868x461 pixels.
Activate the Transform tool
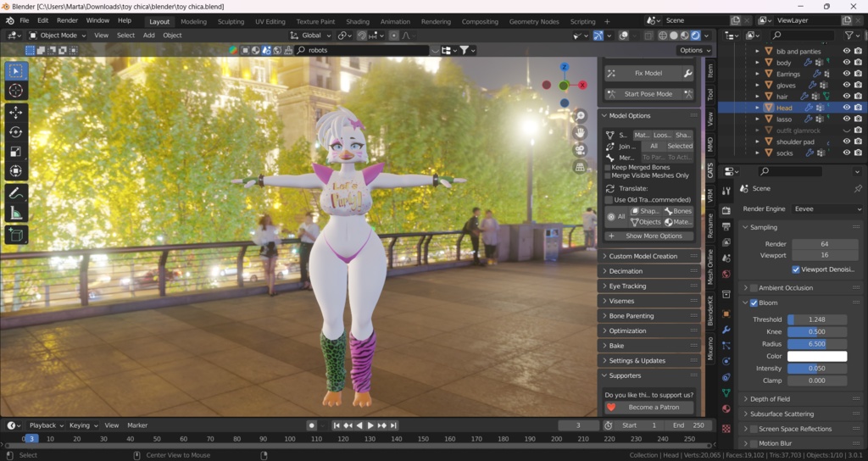tap(15, 170)
